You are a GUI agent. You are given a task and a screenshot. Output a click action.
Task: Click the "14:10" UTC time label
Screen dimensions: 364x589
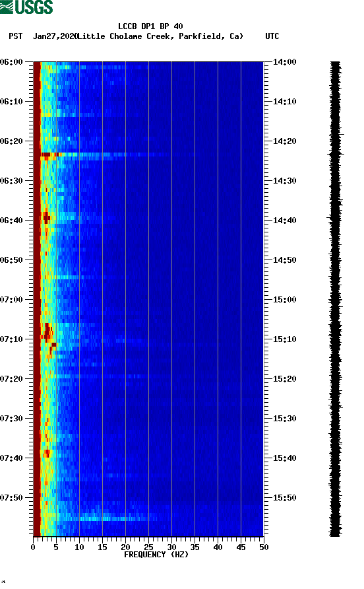[284, 102]
